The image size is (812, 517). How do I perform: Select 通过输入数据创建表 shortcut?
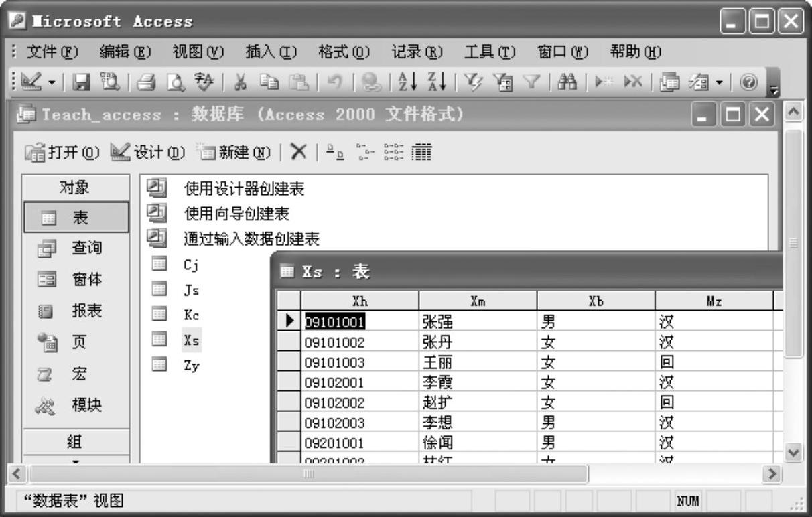pyautogui.click(x=233, y=238)
